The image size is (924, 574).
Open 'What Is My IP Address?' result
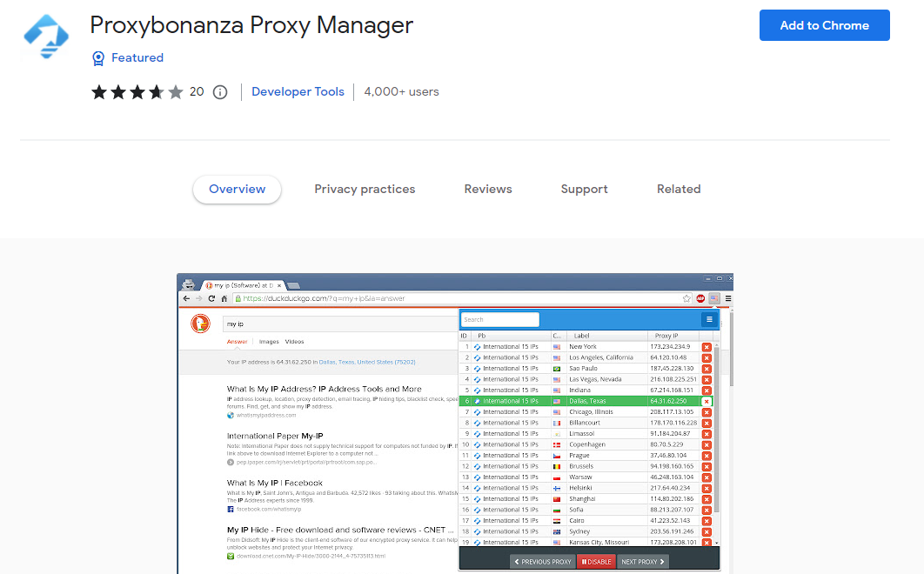point(325,389)
